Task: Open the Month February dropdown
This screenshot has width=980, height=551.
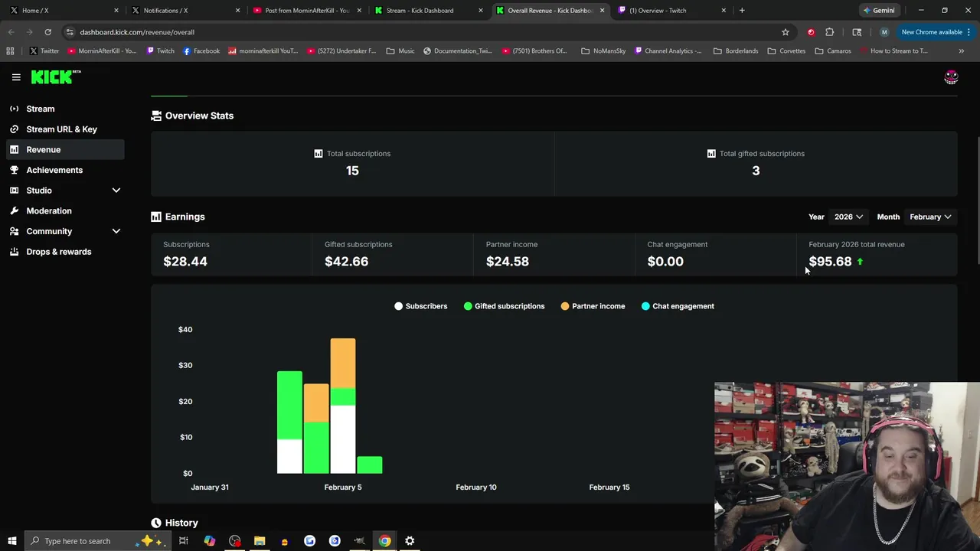Action: [x=930, y=217]
